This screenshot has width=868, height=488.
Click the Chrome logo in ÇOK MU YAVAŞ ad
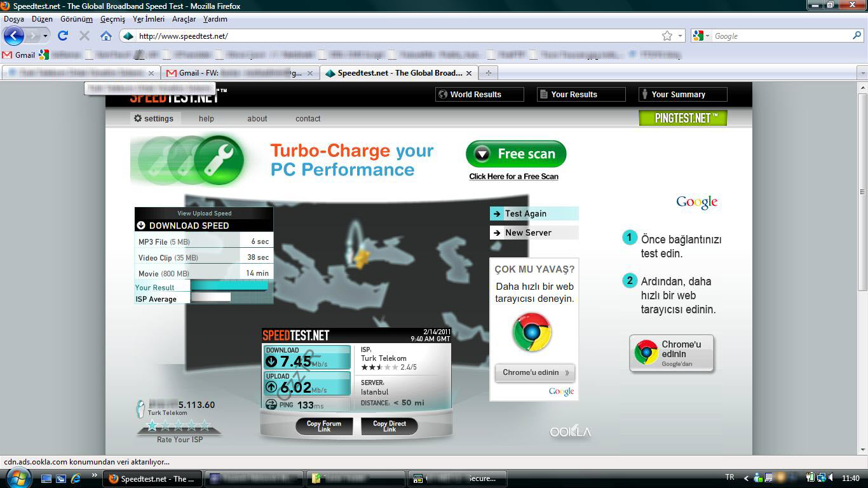tap(532, 332)
